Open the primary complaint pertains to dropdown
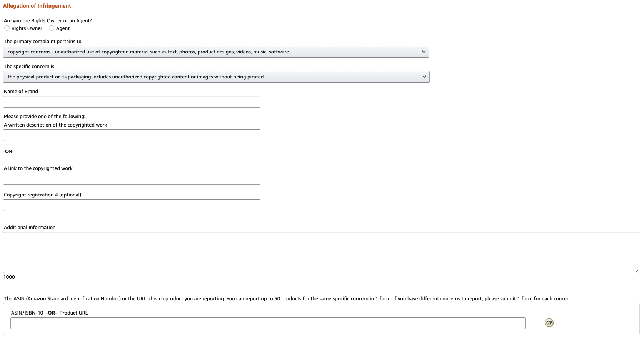 (x=216, y=52)
